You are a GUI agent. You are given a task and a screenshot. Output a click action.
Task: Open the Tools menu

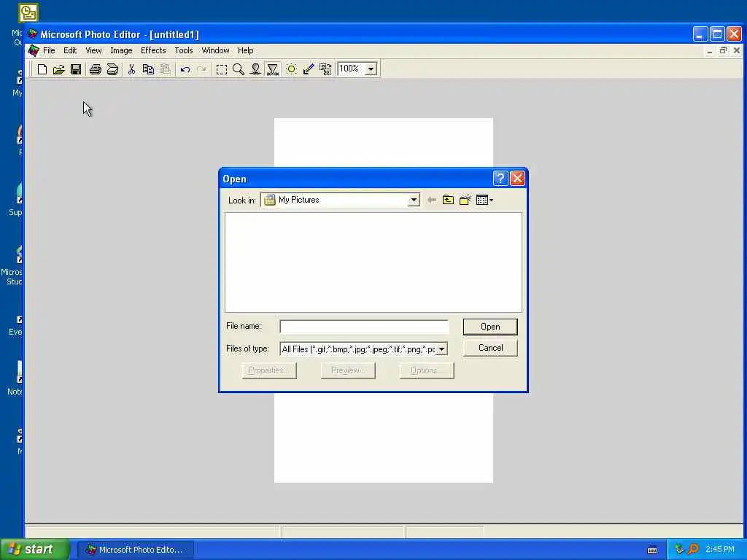pos(183,50)
